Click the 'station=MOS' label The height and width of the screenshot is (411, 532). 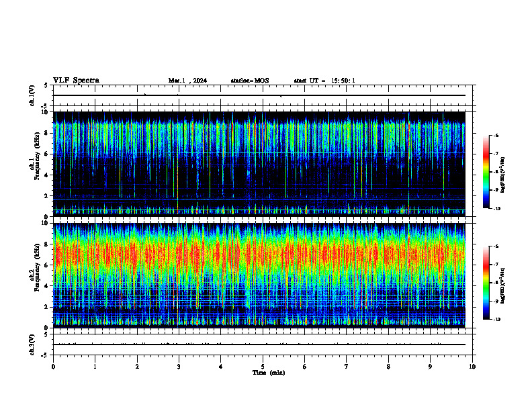click(250, 81)
